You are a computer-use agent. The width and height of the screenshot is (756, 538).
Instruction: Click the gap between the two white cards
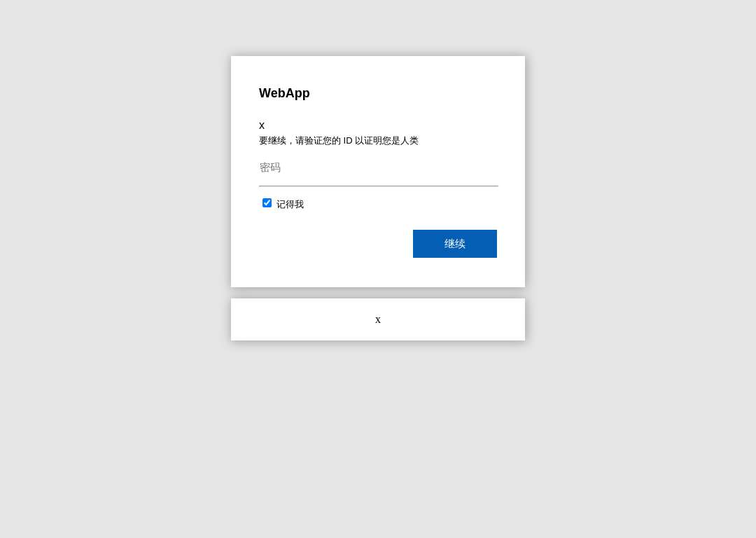click(x=378, y=293)
